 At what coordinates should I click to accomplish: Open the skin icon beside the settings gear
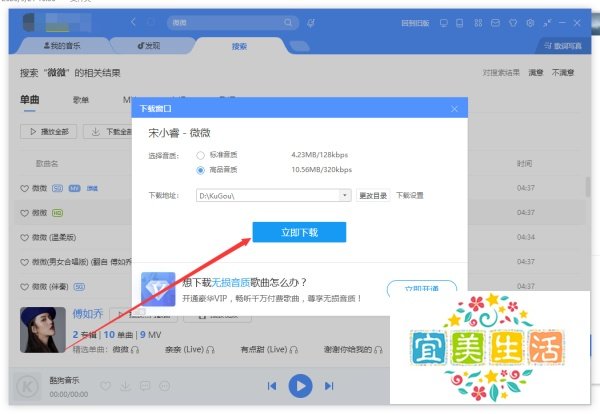tap(513, 23)
